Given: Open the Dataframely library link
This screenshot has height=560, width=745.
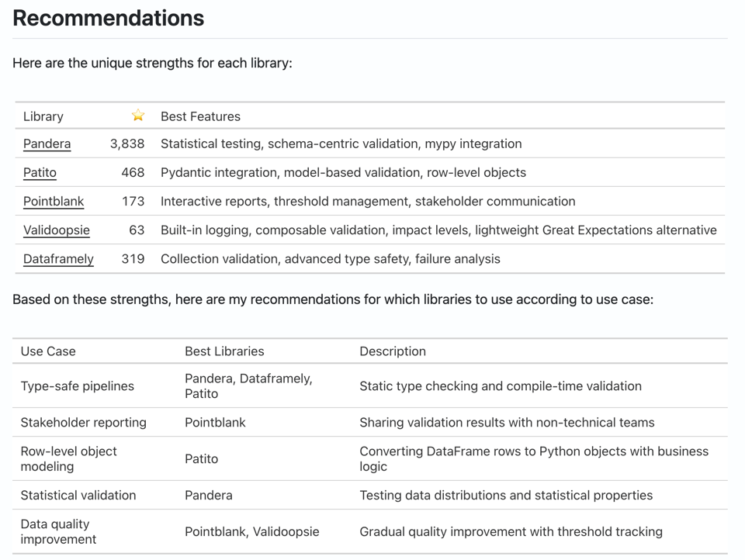Looking at the screenshot, I should (58, 258).
